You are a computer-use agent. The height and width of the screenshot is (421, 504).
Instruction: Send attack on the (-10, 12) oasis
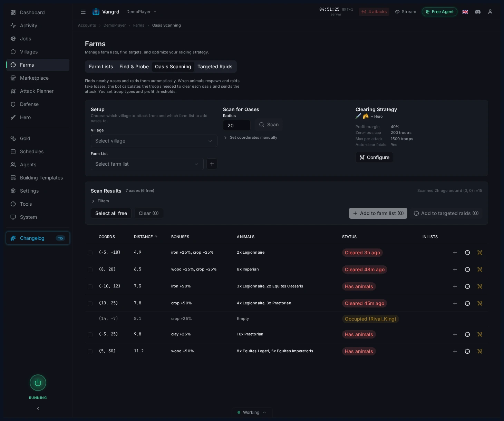click(x=480, y=286)
